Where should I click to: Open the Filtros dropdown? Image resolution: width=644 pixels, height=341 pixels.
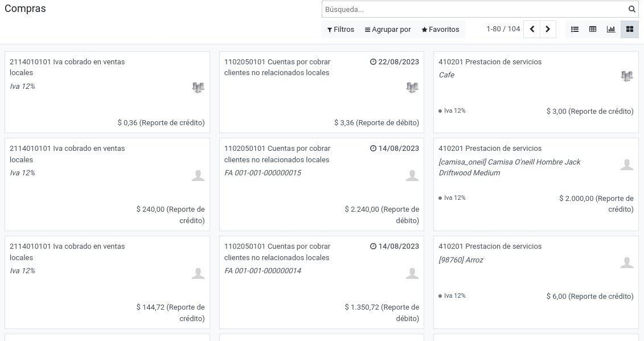(341, 30)
